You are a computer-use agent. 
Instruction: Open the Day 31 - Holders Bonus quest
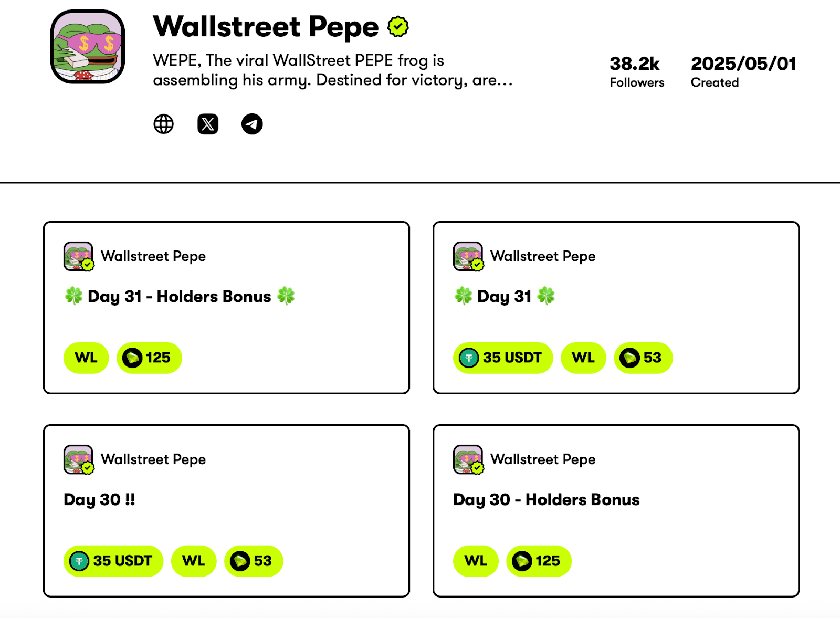(x=180, y=296)
